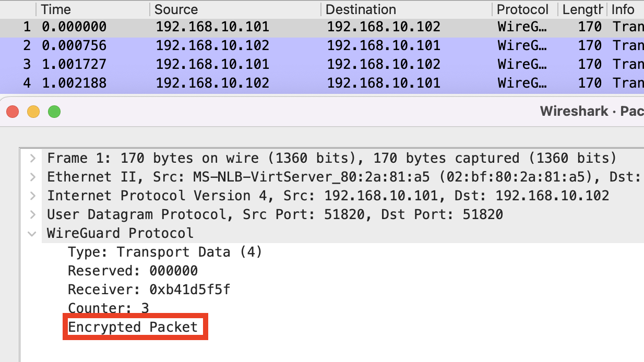Sort packets by Time column header
644x362 pixels.
pos(93,9)
